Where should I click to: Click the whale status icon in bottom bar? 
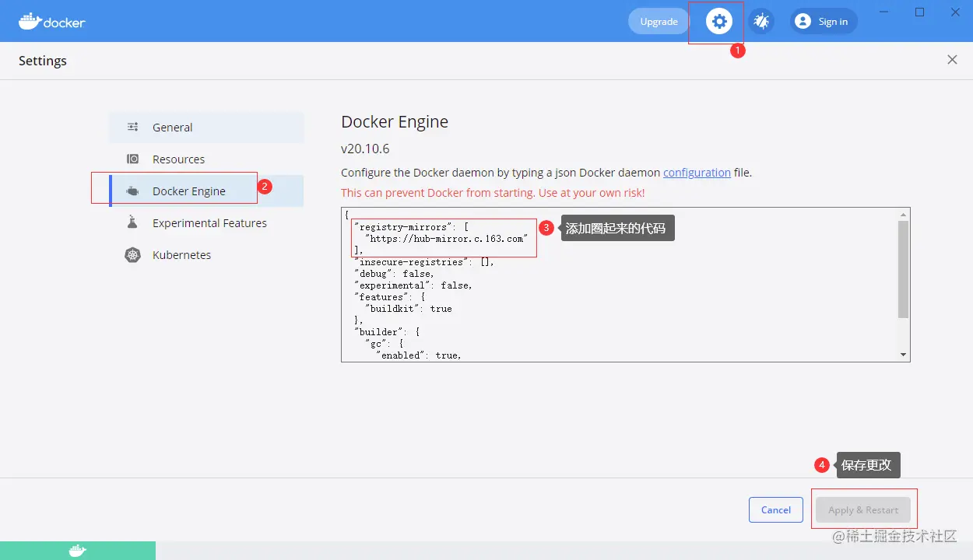point(78,551)
